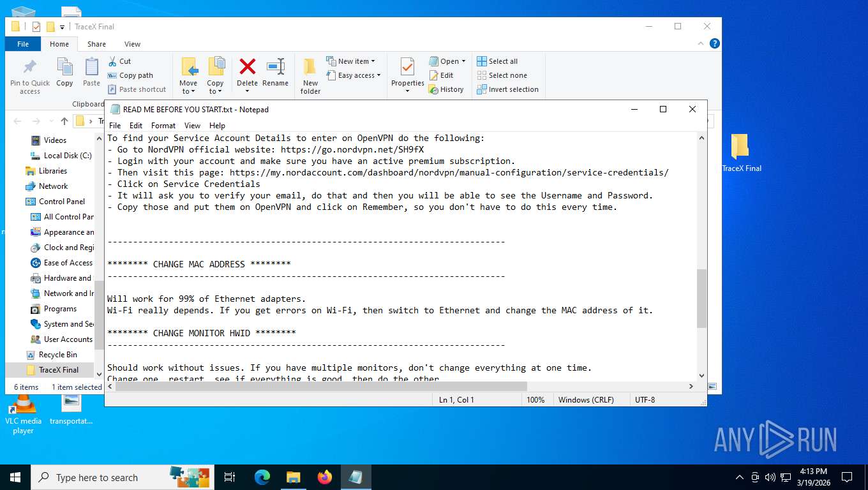Image resolution: width=868 pixels, height=490 pixels.
Task: Open the New item dropdown
Action: click(x=350, y=61)
